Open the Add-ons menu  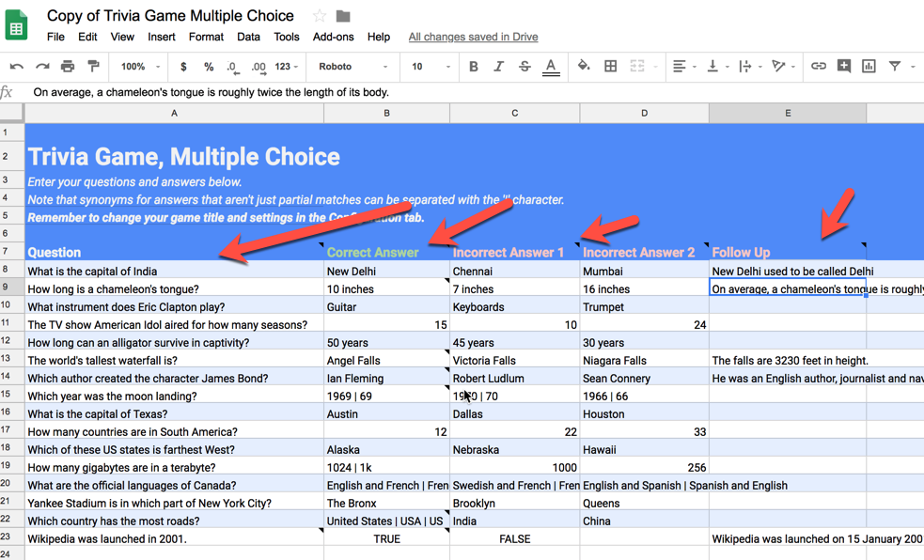pyautogui.click(x=333, y=37)
